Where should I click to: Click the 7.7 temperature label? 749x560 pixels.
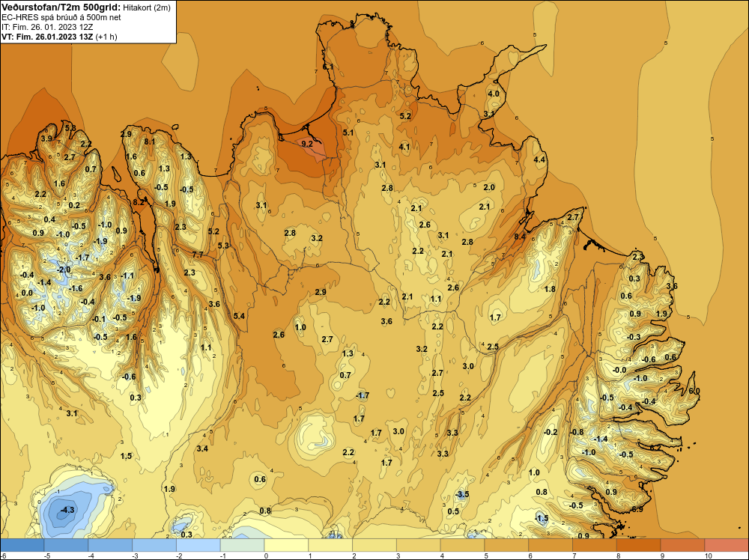click(x=198, y=255)
